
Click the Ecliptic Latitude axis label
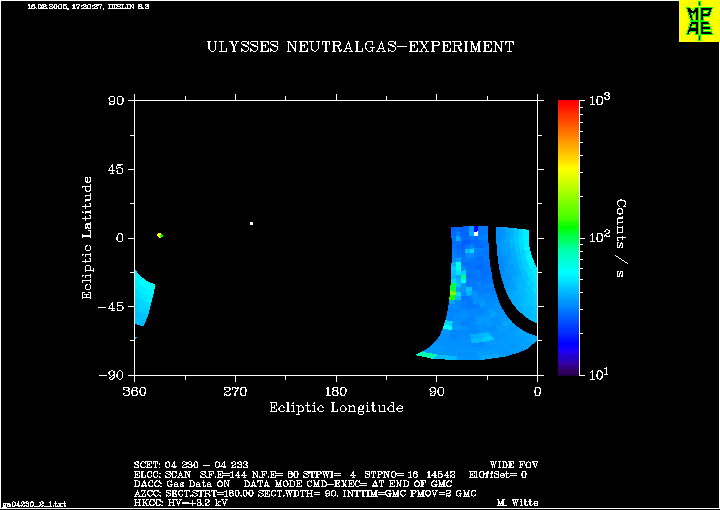pyautogui.click(x=88, y=238)
